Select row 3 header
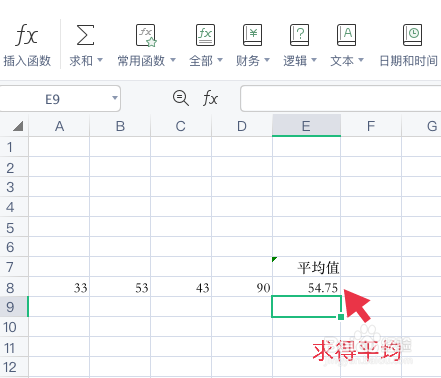The width and height of the screenshot is (441, 378). [14, 187]
